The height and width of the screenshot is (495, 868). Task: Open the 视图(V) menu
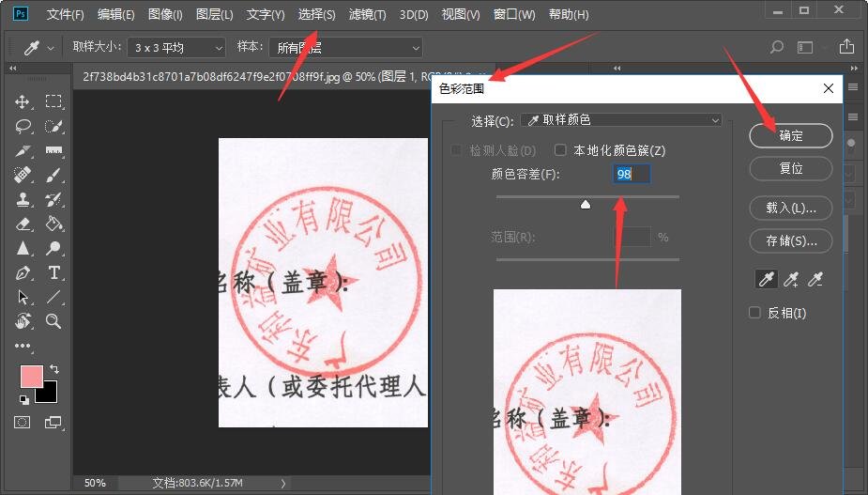coord(461,14)
